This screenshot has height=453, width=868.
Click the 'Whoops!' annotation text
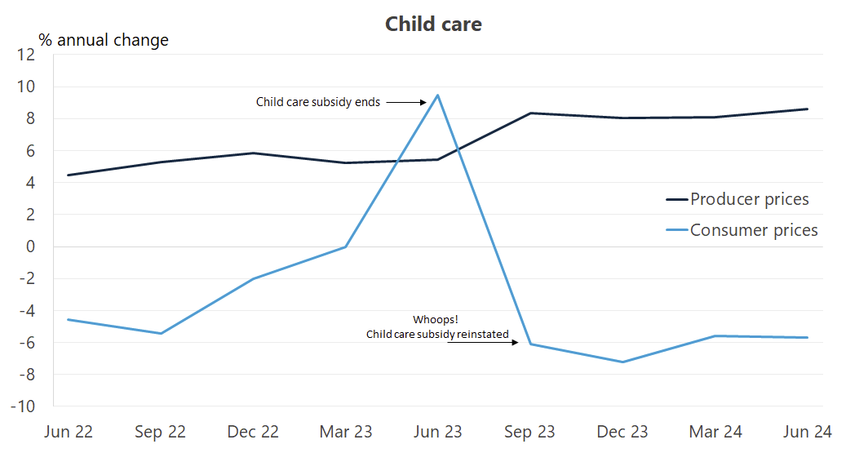(x=436, y=320)
